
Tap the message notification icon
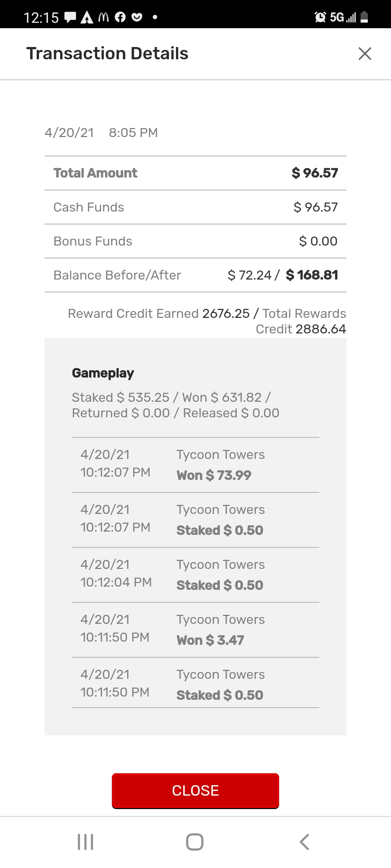70,17
